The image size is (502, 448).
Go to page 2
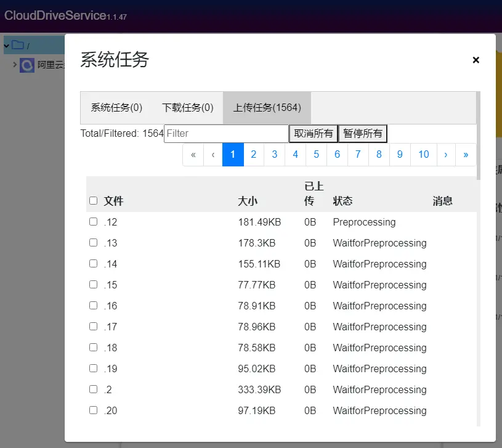coord(254,155)
